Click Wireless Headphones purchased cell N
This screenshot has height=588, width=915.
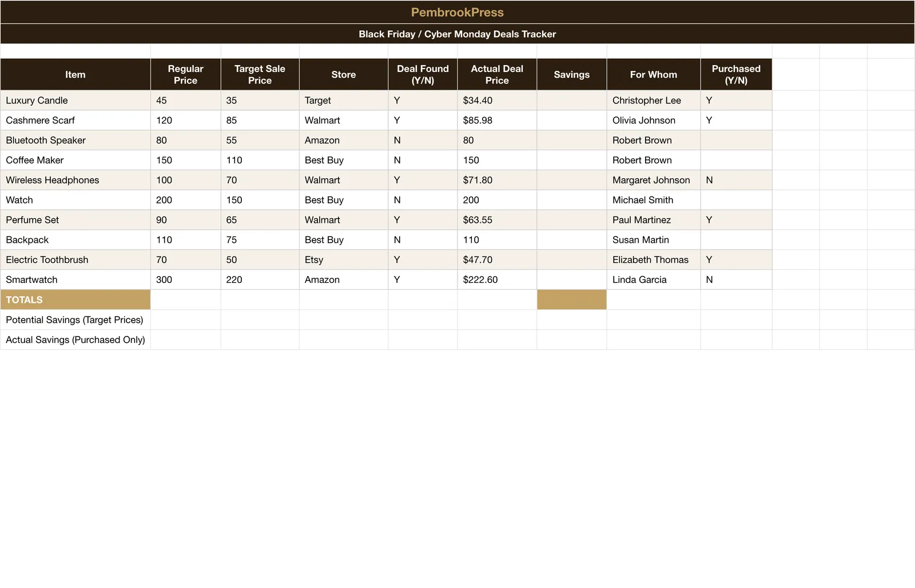point(736,180)
